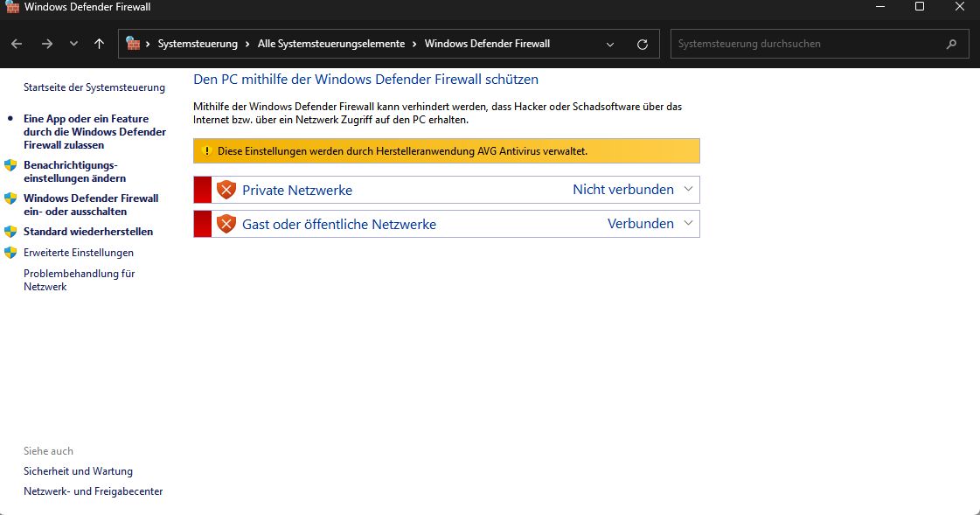Open Systemsteuerung breadcrumb
Viewport: 980px width, 515px height.
198,44
